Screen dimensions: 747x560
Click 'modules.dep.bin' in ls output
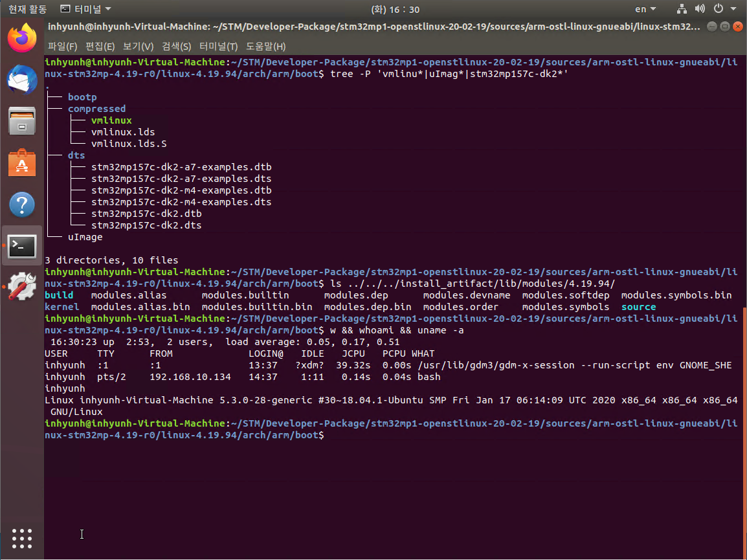(368, 307)
